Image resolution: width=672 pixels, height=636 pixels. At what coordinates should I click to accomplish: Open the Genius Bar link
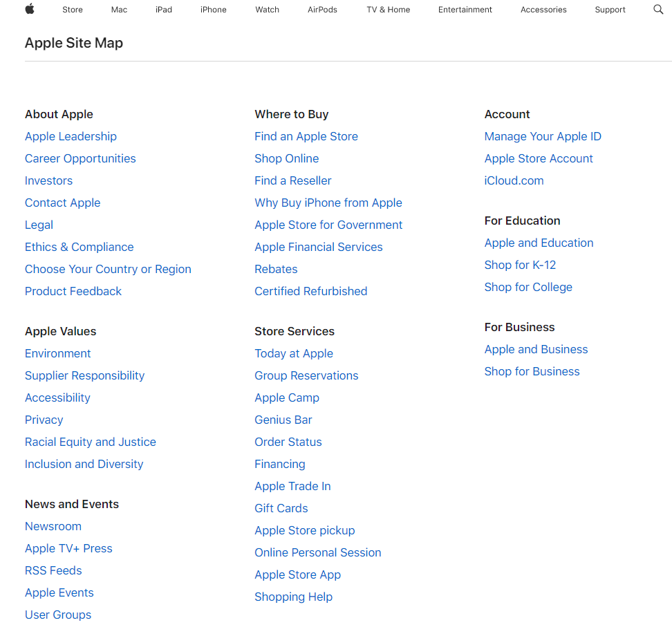point(283,420)
